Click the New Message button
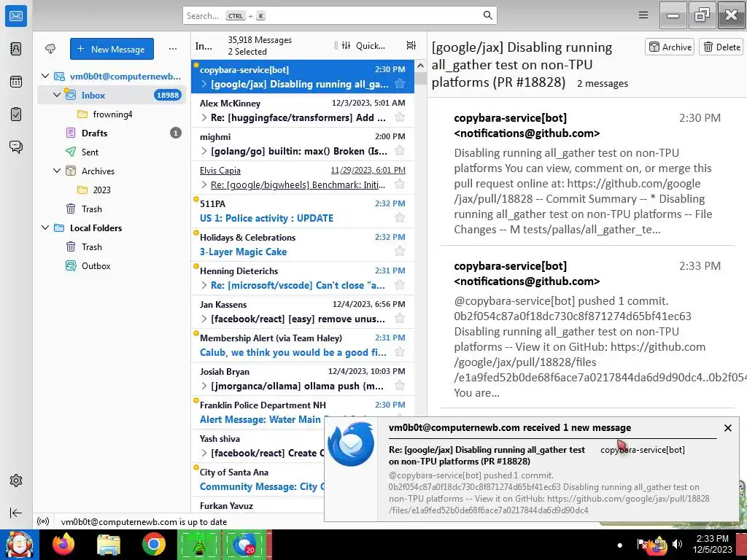This screenshot has height=560, width=747. click(x=112, y=49)
